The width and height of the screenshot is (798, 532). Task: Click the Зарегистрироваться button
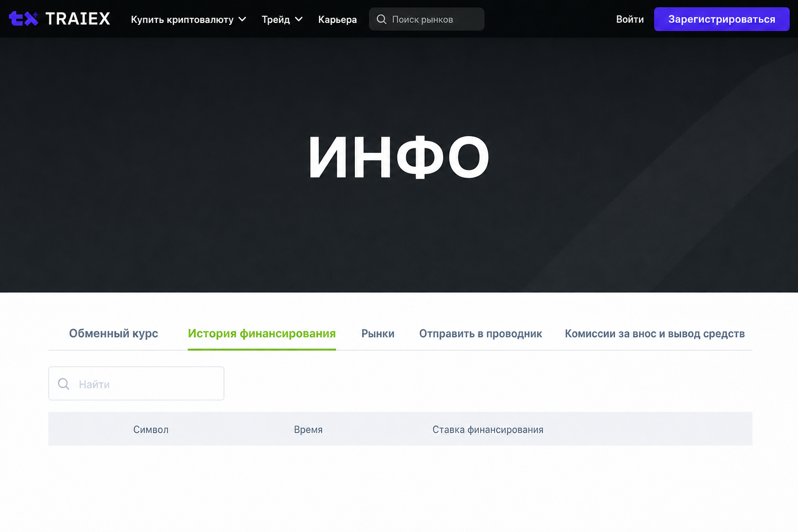(x=722, y=19)
